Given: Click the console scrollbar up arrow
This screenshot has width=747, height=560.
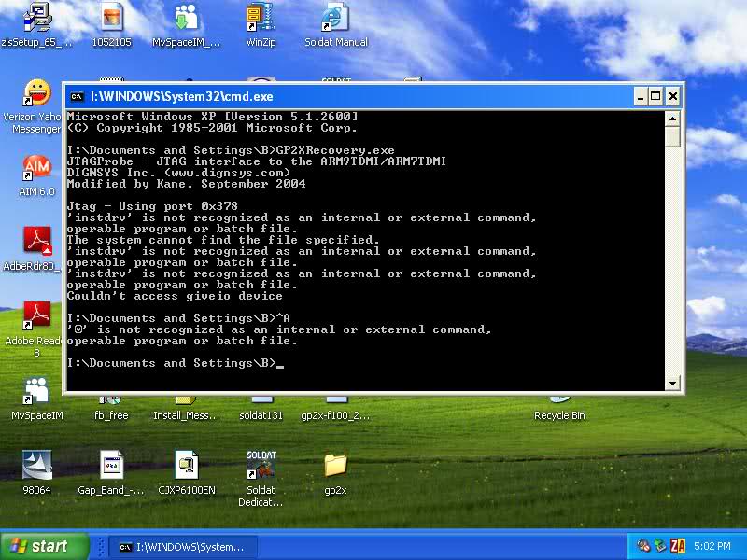Looking at the screenshot, I should [x=672, y=118].
